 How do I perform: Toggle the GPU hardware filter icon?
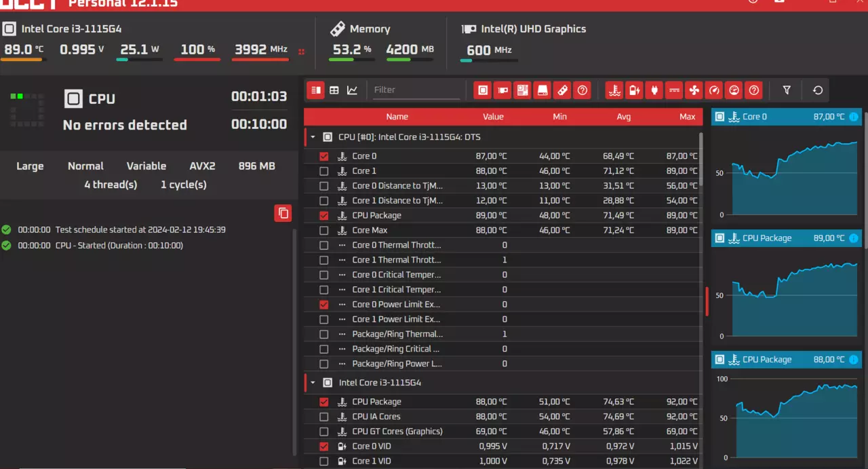[x=502, y=90]
